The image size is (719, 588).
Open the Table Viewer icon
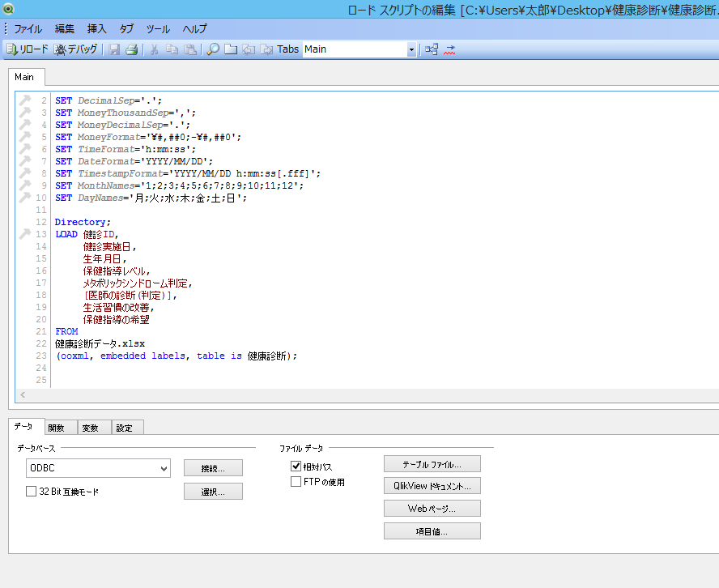click(432, 49)
